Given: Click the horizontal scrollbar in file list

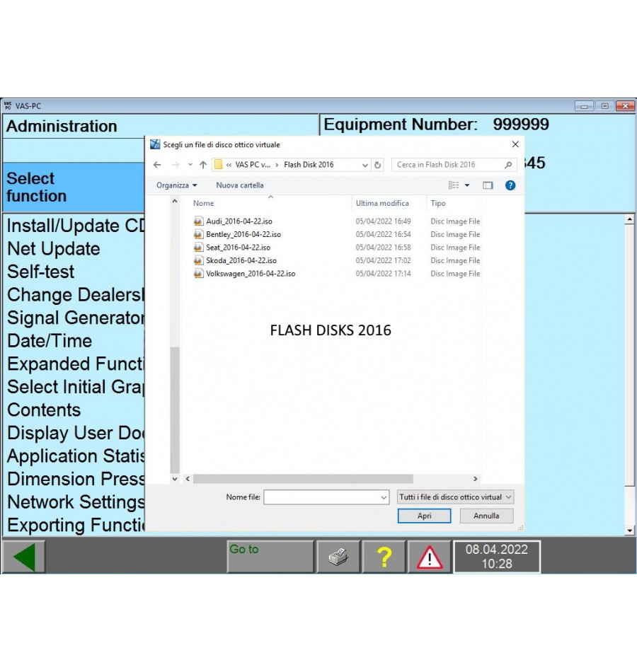Looking at the screenshot, I should coord(303,479).
